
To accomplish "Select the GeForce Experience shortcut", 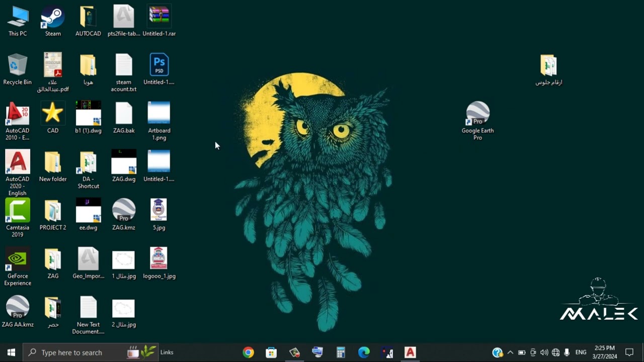I will (18, 266).
